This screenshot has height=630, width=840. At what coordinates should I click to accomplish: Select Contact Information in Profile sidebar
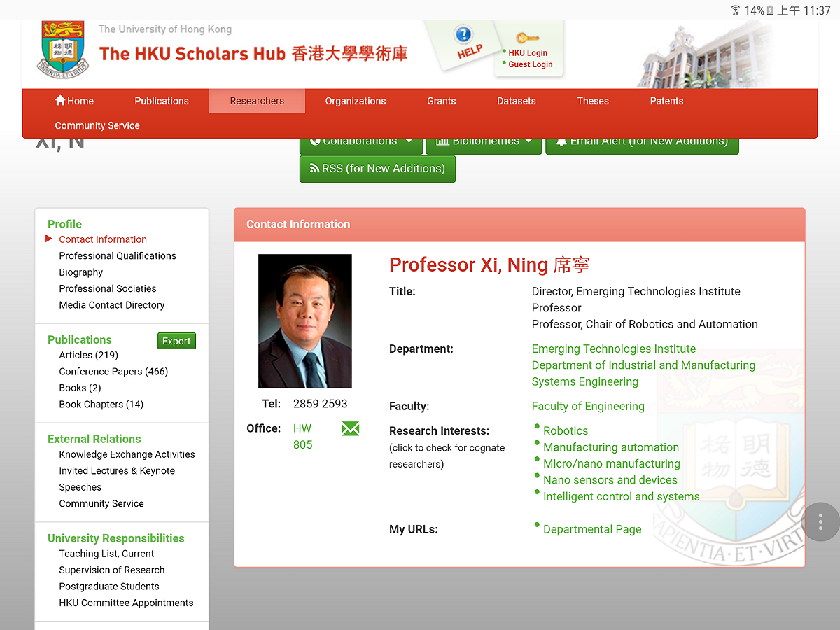(103, 239)
